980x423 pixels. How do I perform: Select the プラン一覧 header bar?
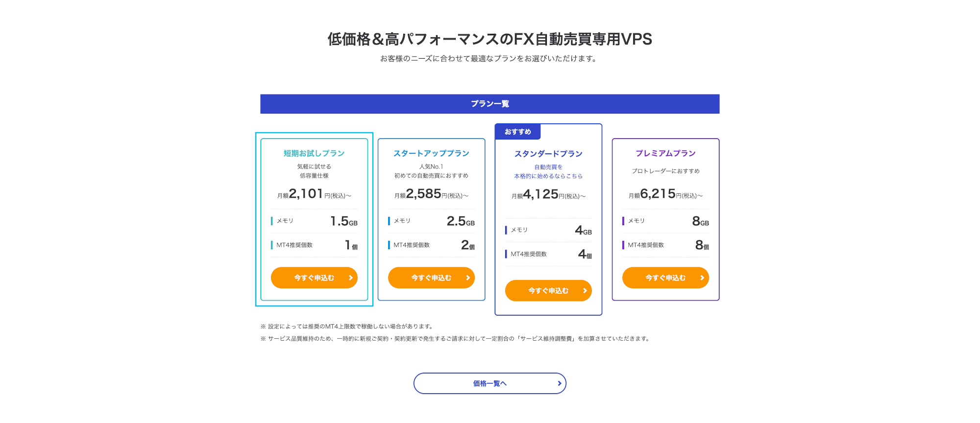click(490, 104)
